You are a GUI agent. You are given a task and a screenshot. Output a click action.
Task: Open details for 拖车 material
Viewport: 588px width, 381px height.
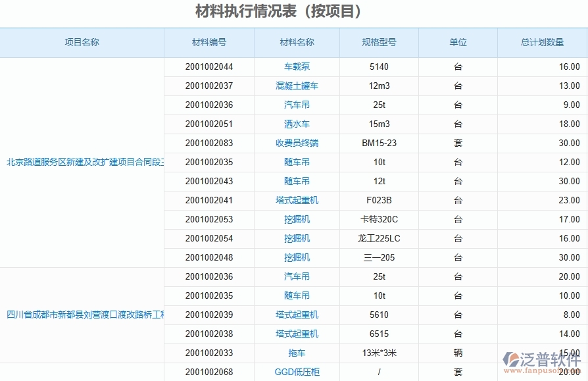click(x=295, y=352)
